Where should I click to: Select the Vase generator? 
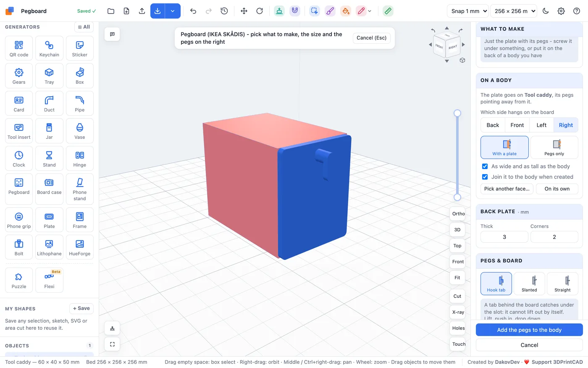[80, 131]
